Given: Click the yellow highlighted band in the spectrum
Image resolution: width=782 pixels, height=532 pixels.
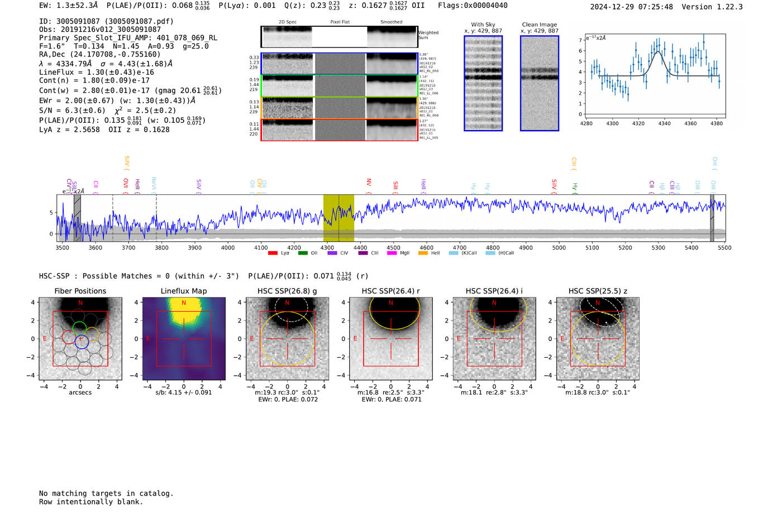Looking at the screenshot, I should coord(338,218).
